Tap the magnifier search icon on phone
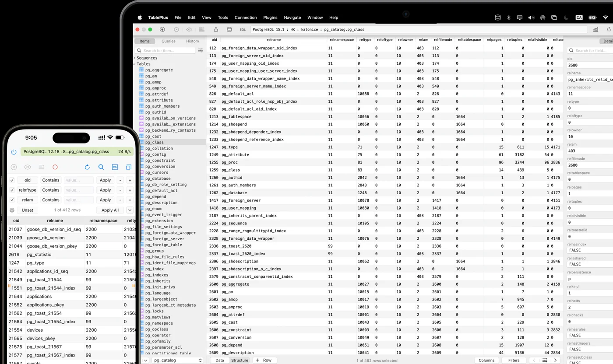 pos(101,167)
